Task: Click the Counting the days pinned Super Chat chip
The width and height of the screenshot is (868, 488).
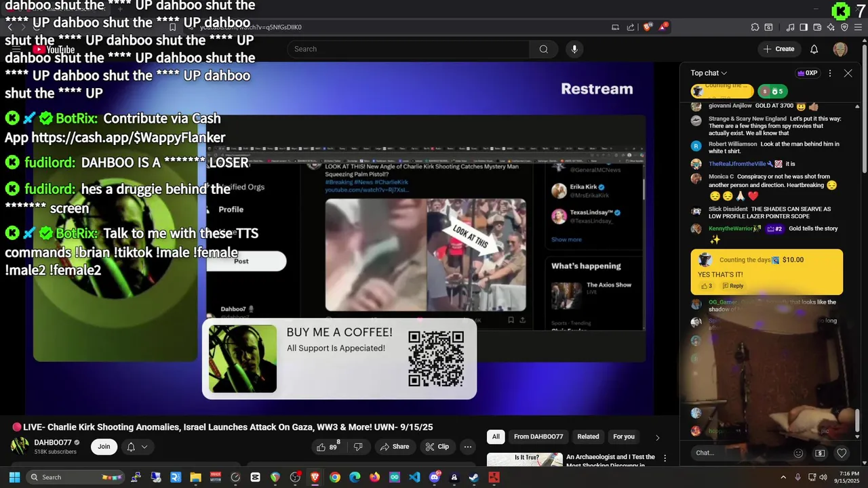Action: 721,91
